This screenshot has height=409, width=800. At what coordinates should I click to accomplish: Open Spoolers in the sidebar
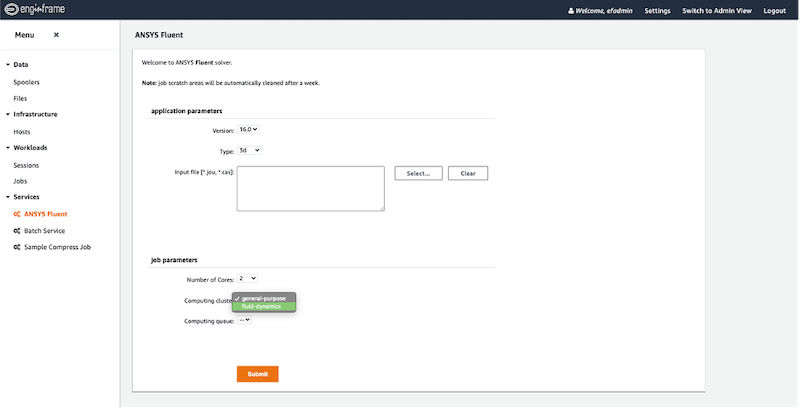click(x=27, y=82)
